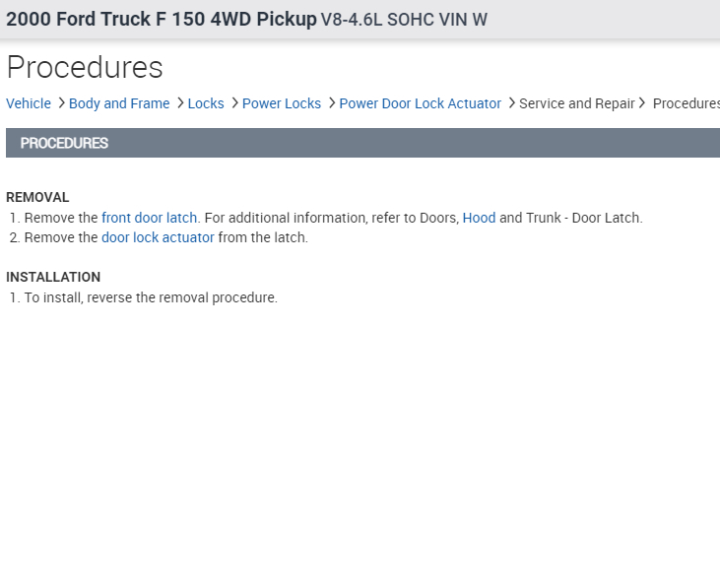720x588 pixels.
Task: Follow the Hood link in step 1
Action: pos(479,218)
